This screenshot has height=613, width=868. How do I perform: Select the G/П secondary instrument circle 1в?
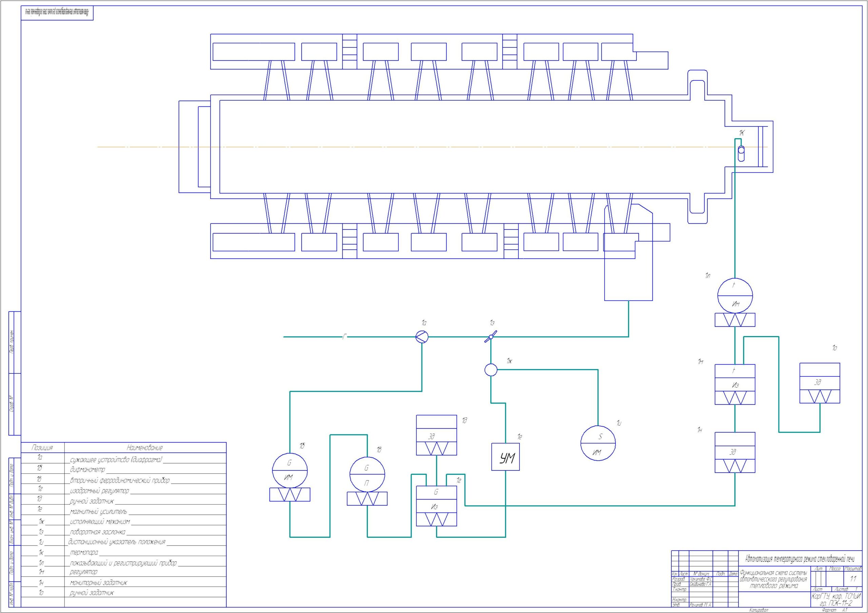point(367,474)
